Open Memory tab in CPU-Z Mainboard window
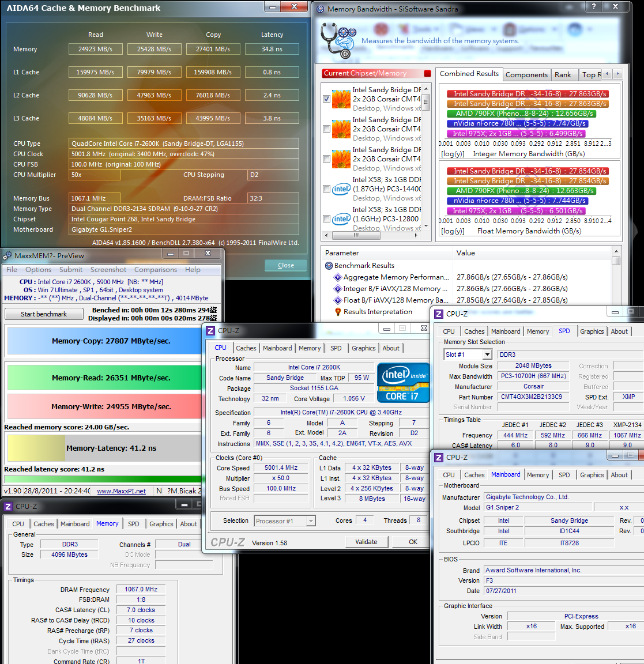The height and width of the screenshot is (664, 644). tap(538, 475)
